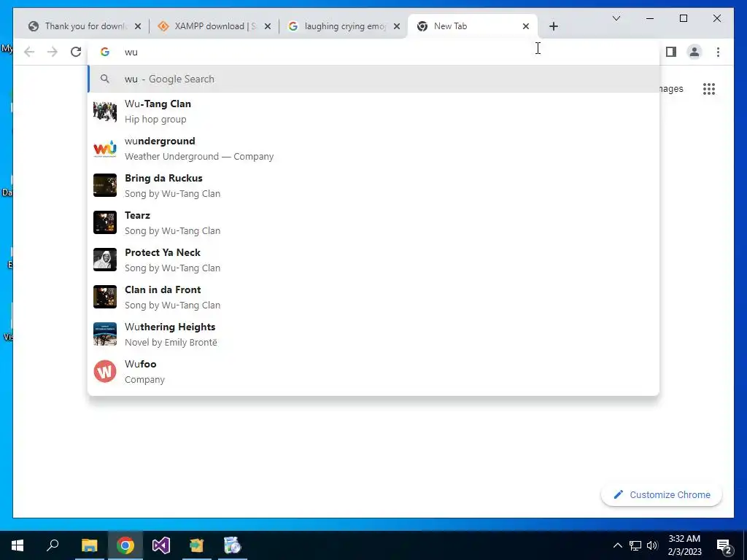The width and height of the screenshot is (747, 560).
Task: Close the XAMPP download tab
Action: 268,26
